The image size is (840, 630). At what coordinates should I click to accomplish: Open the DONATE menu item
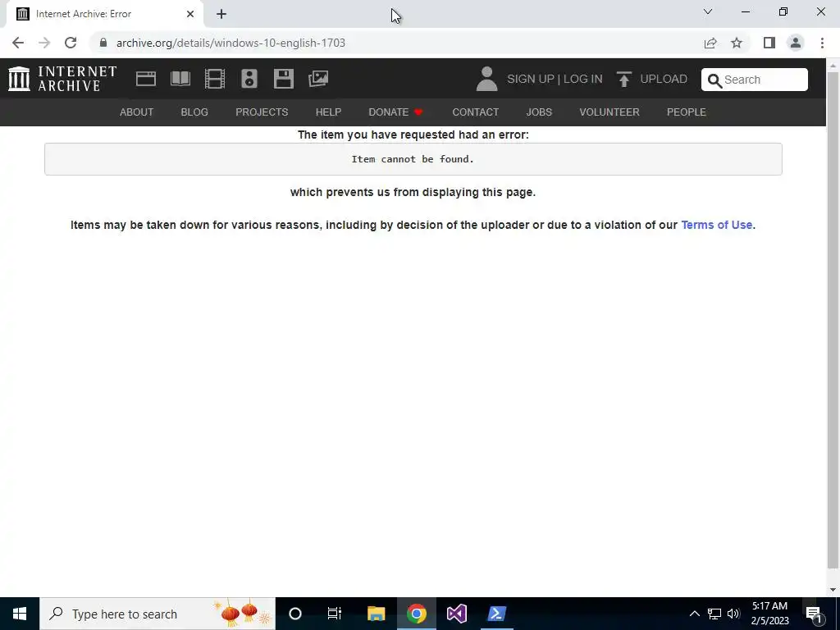[395, 112]
